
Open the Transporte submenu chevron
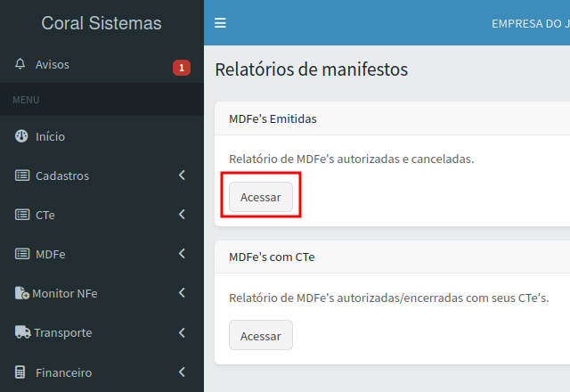(182, 332)
